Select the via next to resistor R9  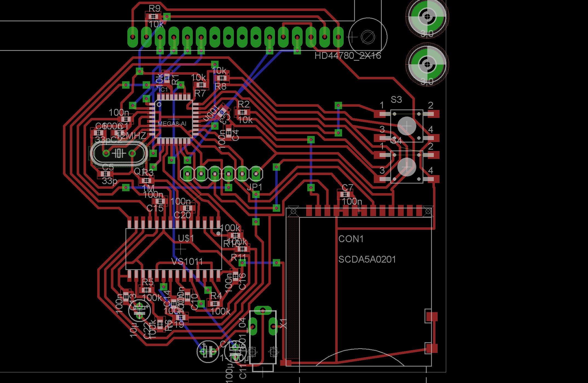[x=167, y=16]
